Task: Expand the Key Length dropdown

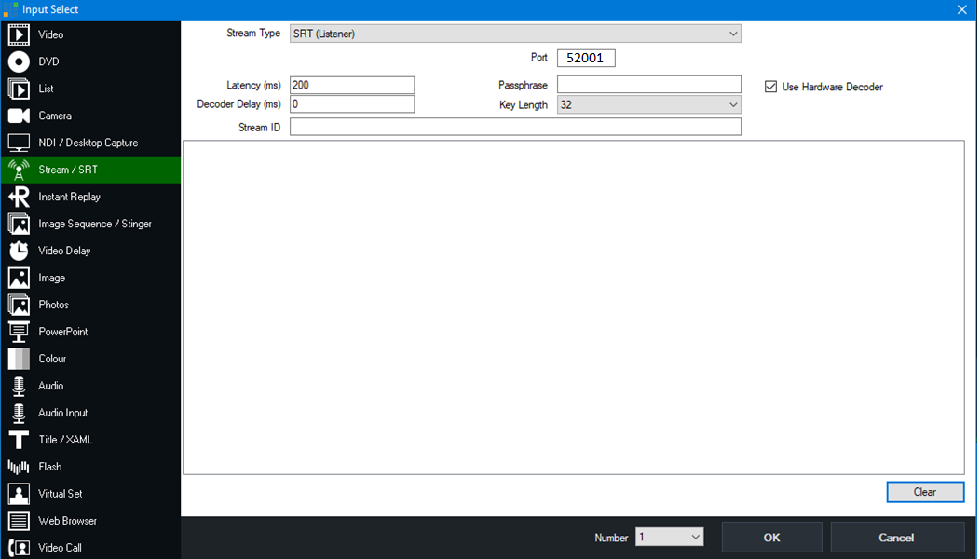Action: tap(648, 105)
